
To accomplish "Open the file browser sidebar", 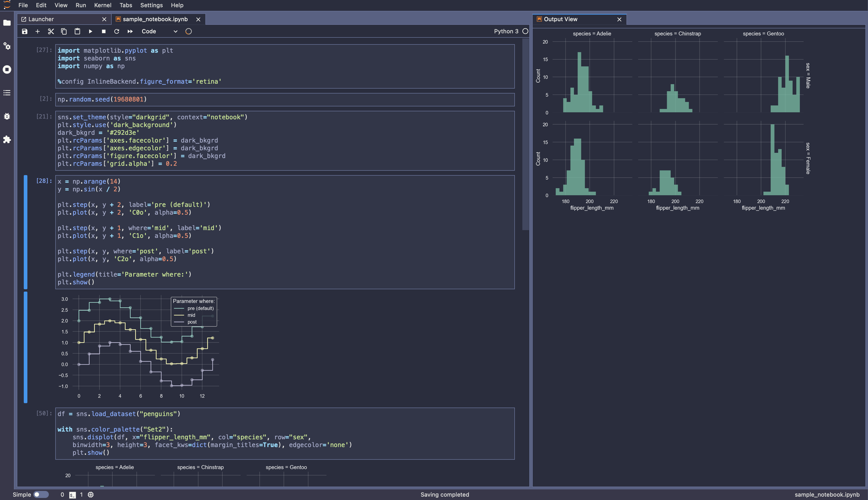I will [7, 23].
